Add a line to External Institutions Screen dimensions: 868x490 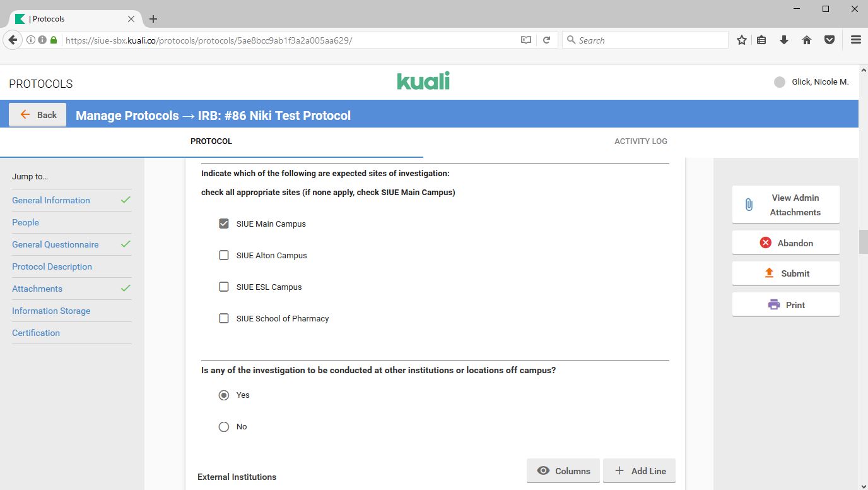coord(640,470)
